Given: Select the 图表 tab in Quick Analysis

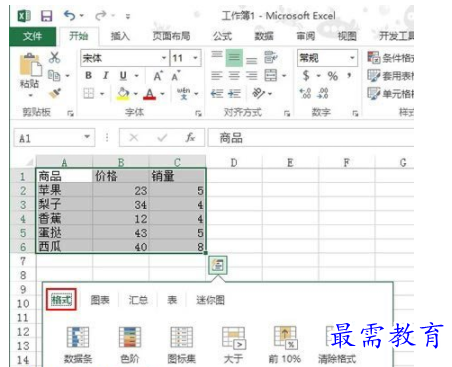Looking at the screenshot, I should pos(100,300).
